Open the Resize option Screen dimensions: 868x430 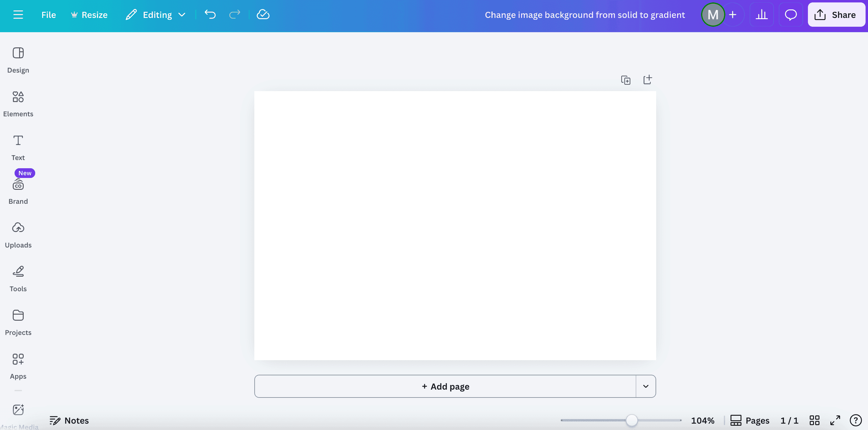[x=89, y=15]
